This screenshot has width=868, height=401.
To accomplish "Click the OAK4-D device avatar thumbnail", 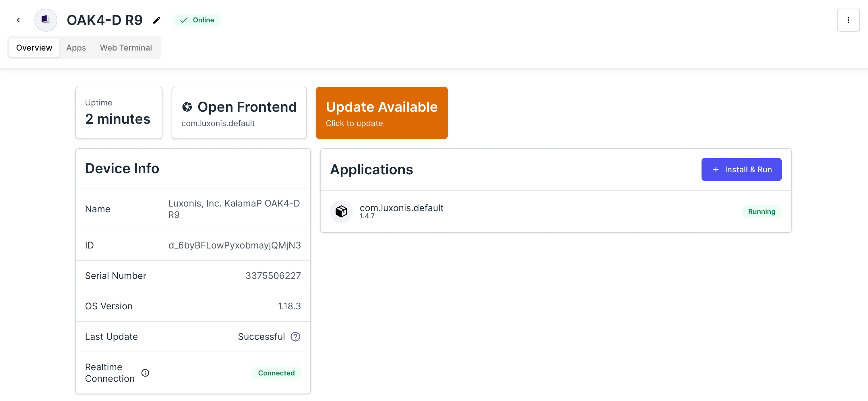I will tap(46, 20).
